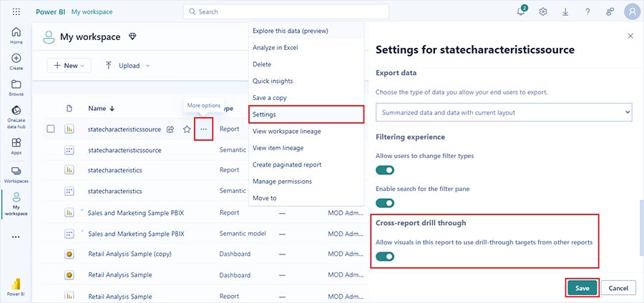This screenshot has height=303, width=644.
Task: Select Manage permissions in the menu
Action: (306, 182)
